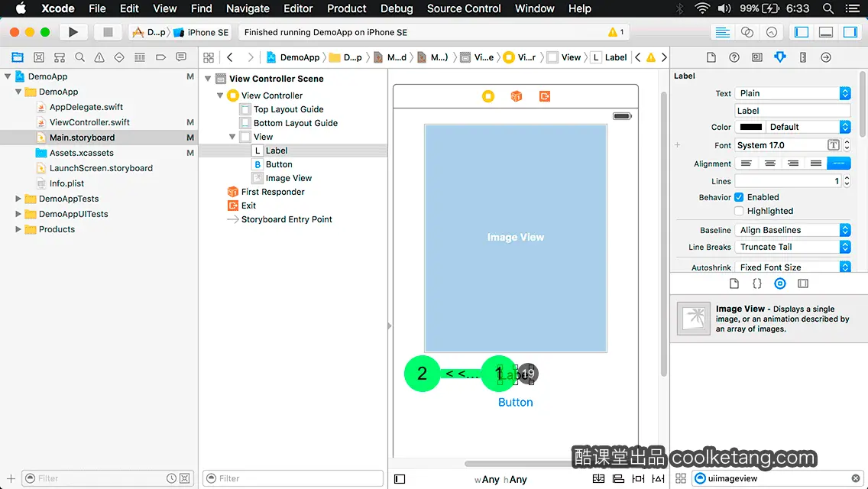
Task: Open the Issue navigator warning icon
Action: pos(99,57)
